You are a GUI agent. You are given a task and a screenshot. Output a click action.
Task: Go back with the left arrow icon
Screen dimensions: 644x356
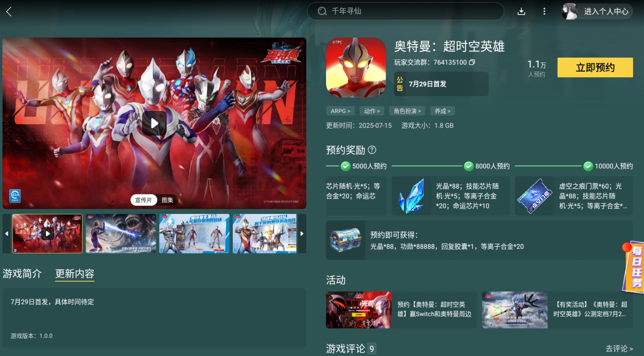point(9,11)
